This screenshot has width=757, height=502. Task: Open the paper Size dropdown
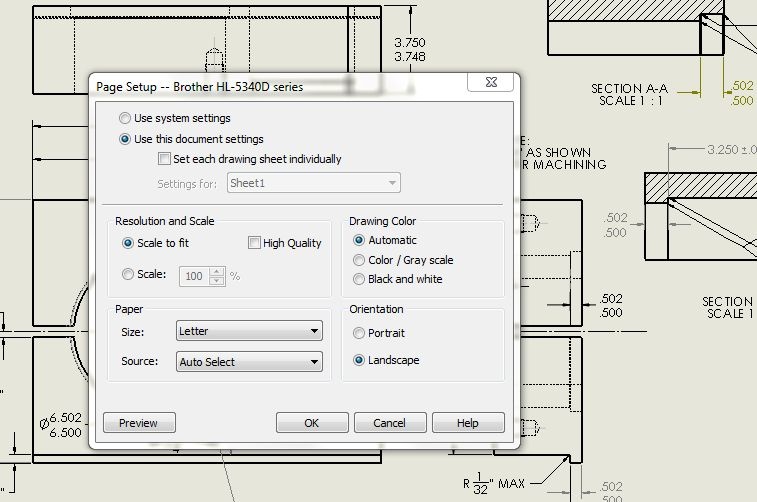[249, 331]
